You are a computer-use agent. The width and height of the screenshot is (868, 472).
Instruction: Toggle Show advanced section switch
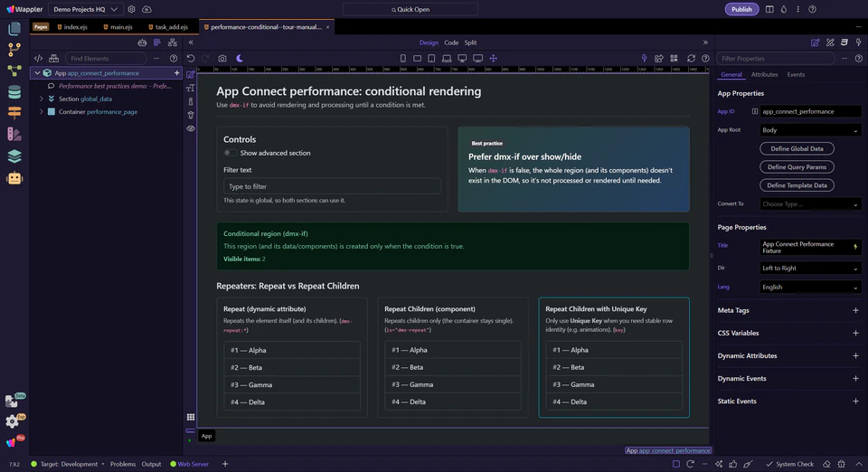pos(229,153)
